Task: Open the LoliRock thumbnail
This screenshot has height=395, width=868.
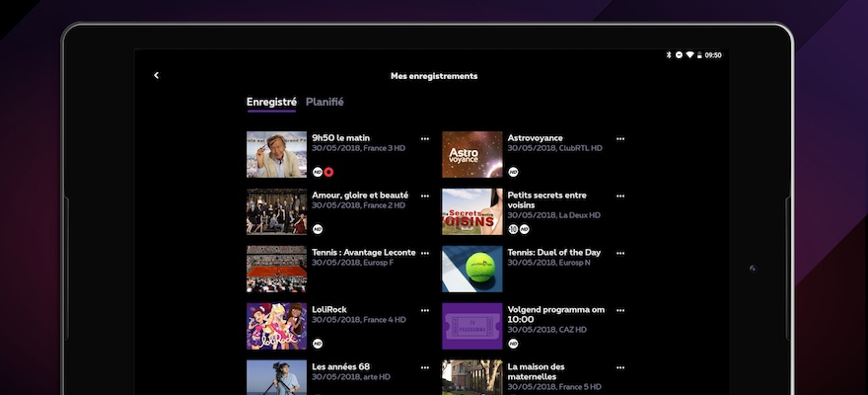Action: [x=276, y=326]
